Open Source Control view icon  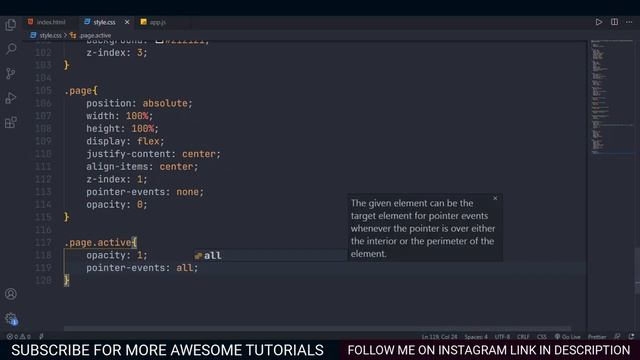(11, 73)
